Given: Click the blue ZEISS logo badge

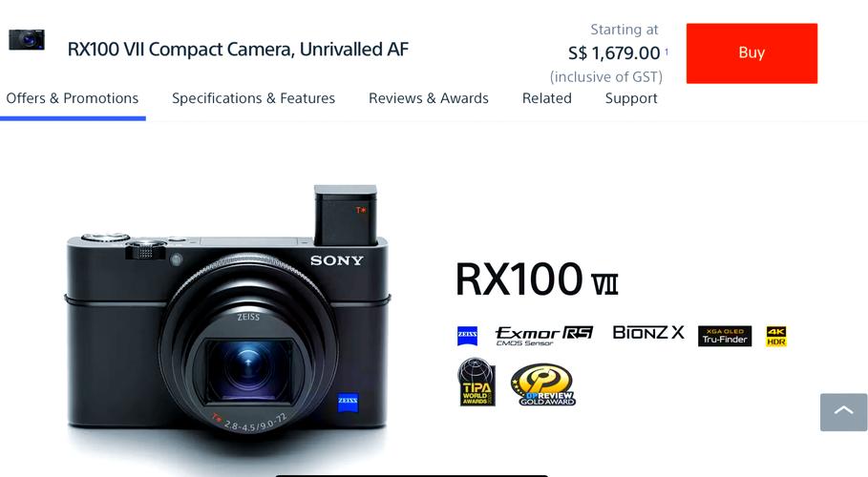Looking at the screenshot, I should 467,336.
